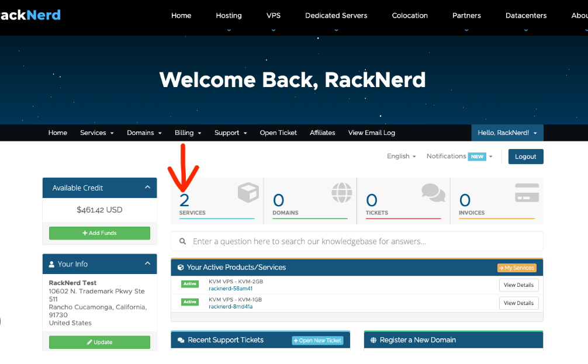
Task: Click the Active badge for KVM-2GB
Action: pyautogui.click(x=190, y=284)
